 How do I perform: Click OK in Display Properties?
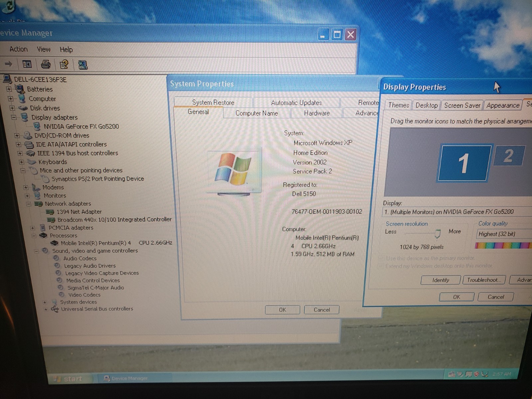click(x=457, y=297)
